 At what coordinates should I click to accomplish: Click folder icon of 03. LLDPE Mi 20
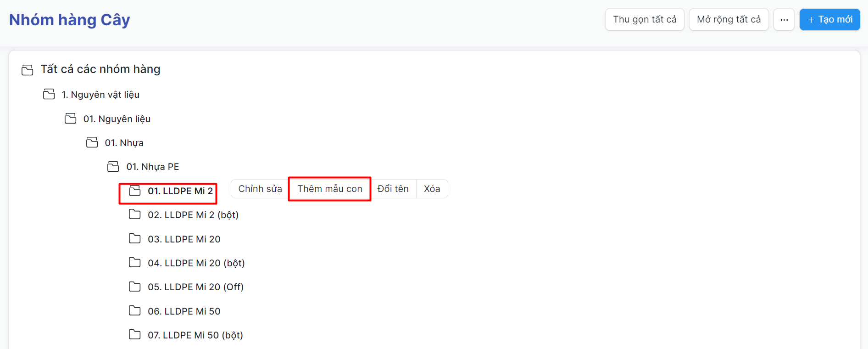pos(134,239)
